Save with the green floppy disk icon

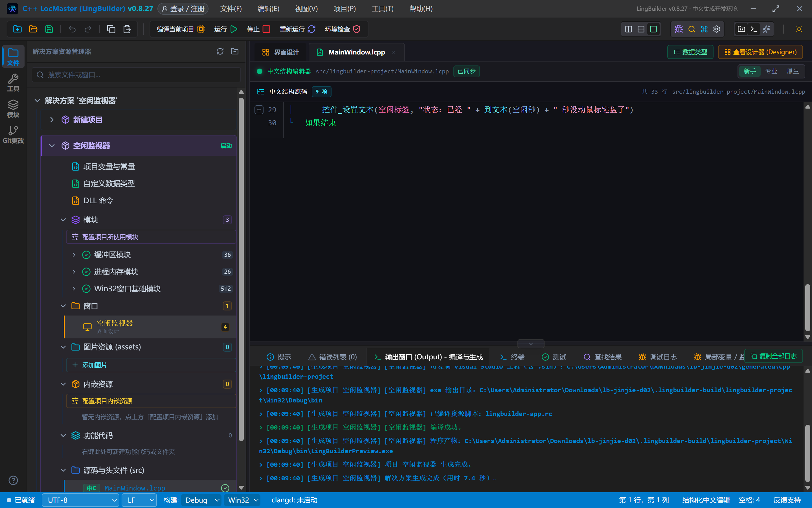pos(49,29)
